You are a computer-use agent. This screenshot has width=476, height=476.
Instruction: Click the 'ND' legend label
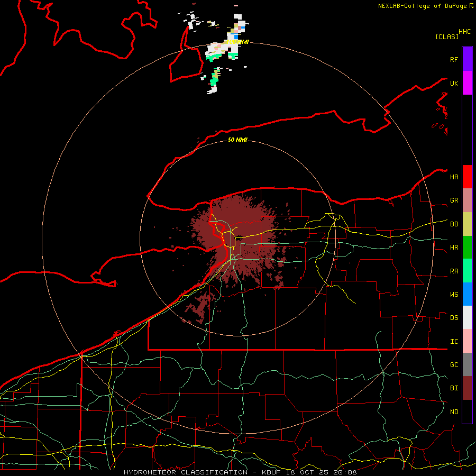click(454, 412)
